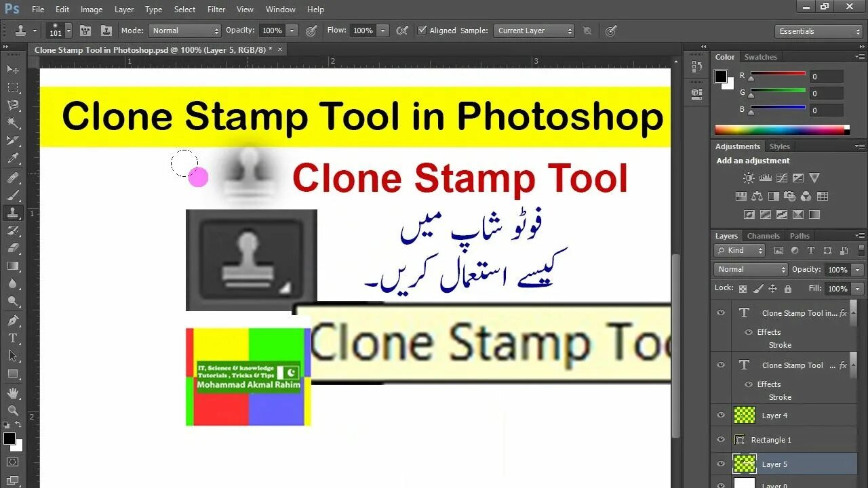Select the Pen tool
Screen dimensions: 868x488
(13, 321)
